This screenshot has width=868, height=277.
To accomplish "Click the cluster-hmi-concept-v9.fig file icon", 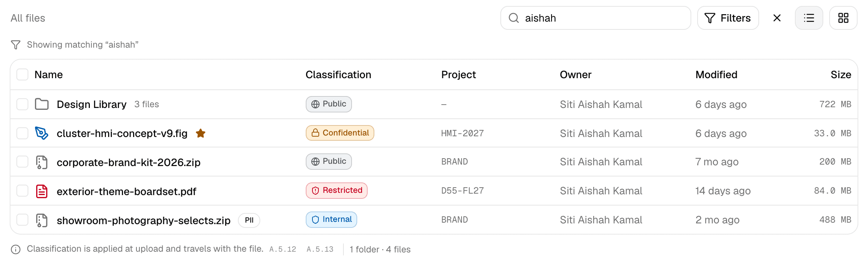I will click(x=42, y=133).
